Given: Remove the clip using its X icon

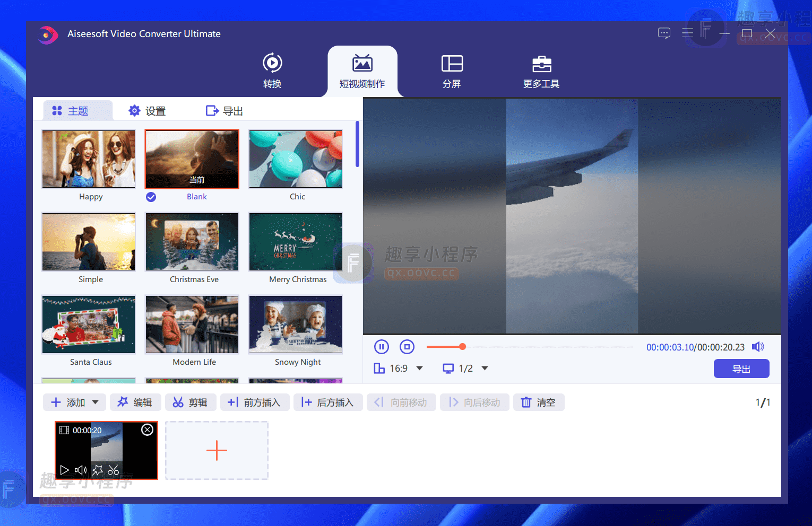Looking at the screenshot, I should pyautogui.click(x=148, y=429).
